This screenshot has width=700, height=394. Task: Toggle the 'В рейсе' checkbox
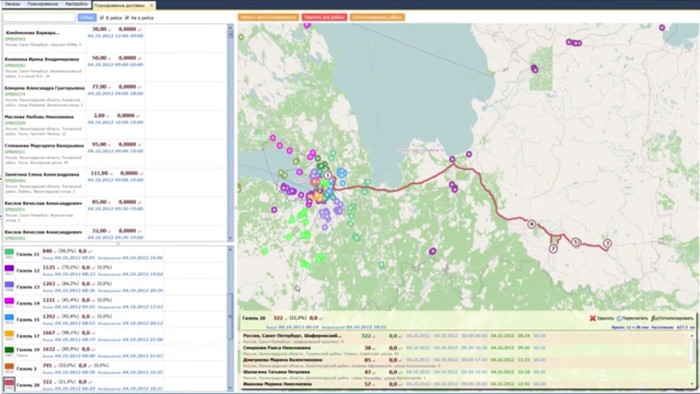tap(102, 18)
